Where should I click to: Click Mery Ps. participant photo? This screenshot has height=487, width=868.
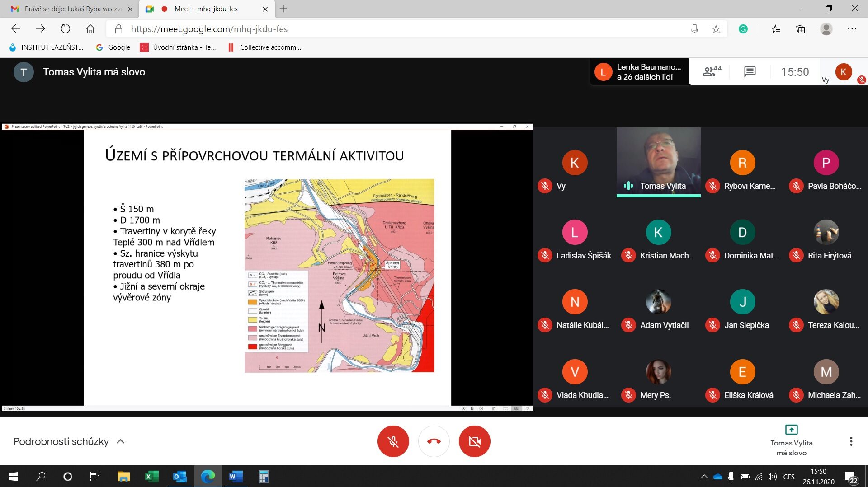coord(658,372)
